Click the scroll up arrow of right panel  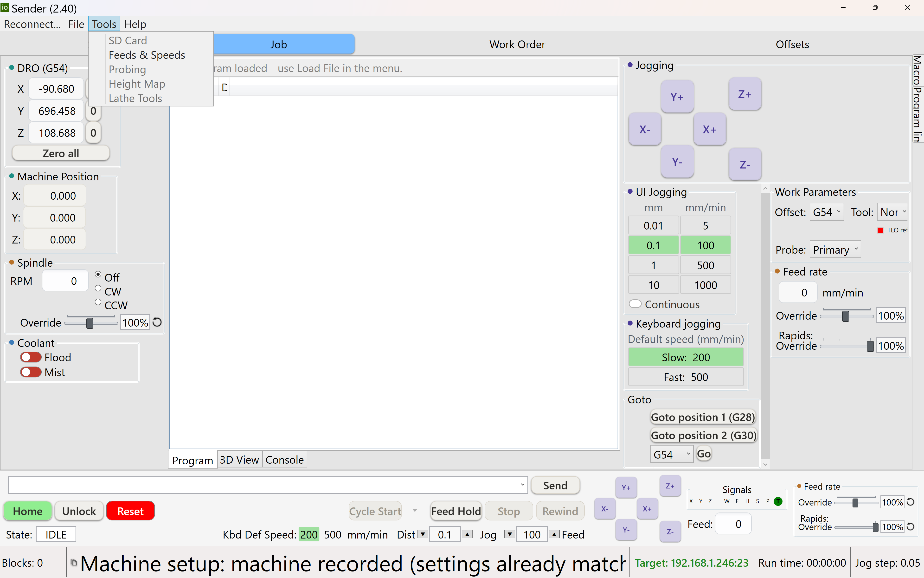pos(765,189)
